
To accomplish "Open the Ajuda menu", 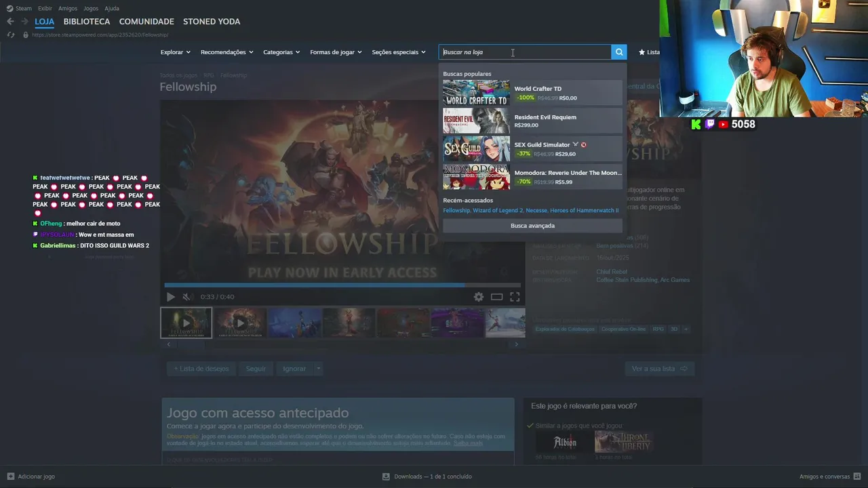I will (x=112, y=8).
